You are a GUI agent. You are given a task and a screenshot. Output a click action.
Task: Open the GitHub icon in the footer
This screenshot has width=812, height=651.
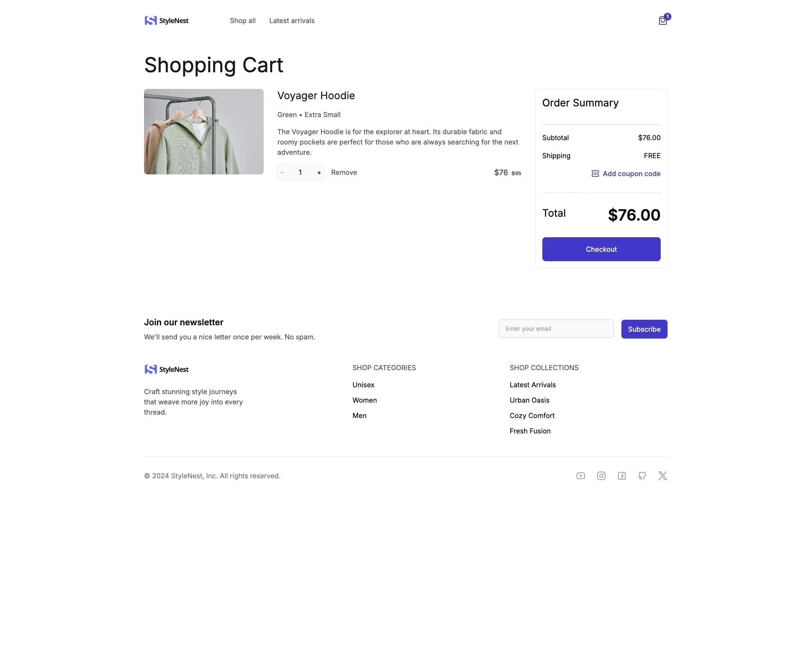pyautogui.click(x=643, y=475)
